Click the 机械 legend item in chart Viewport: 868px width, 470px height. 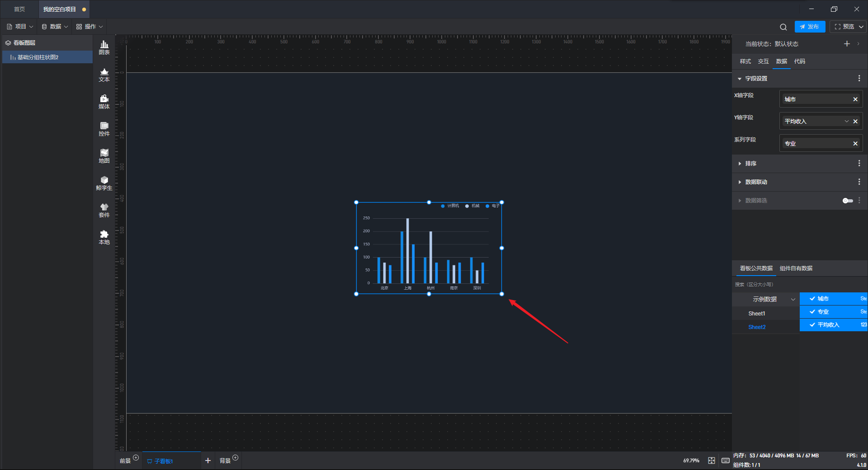[472, 206]
